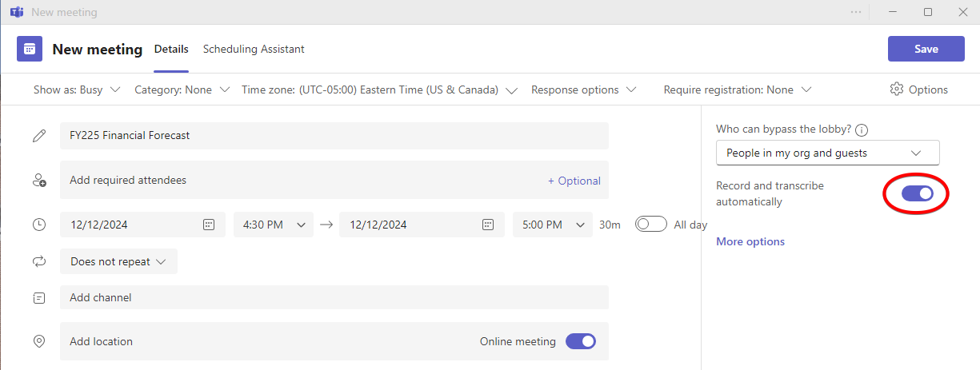Open the Does not repeat dropdown
Screen dimensions: 980x370
pyautogui.click(x=118, y=261)
